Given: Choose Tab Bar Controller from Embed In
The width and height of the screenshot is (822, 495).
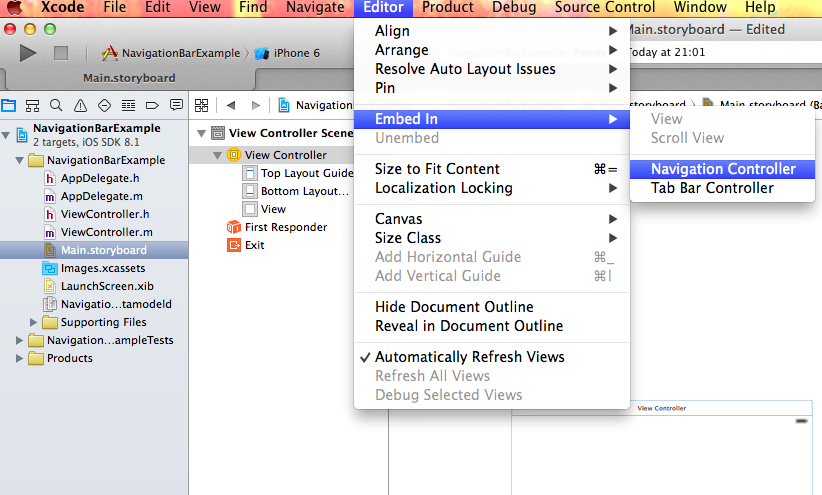Looking at the screenshot, I should click(x=722, y=188).
